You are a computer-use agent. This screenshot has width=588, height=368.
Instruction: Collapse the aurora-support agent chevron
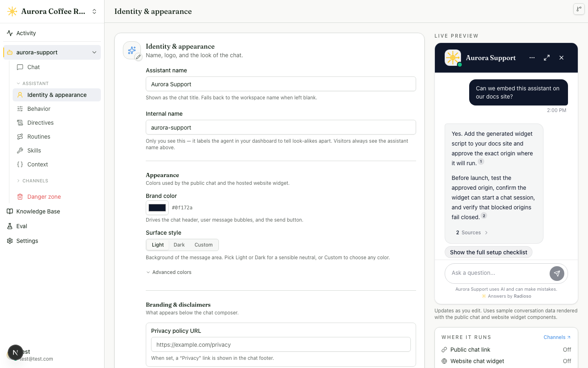94,52
